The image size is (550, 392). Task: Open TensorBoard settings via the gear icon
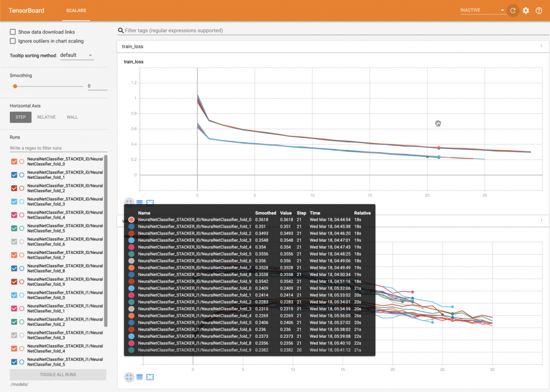point(526,10)
